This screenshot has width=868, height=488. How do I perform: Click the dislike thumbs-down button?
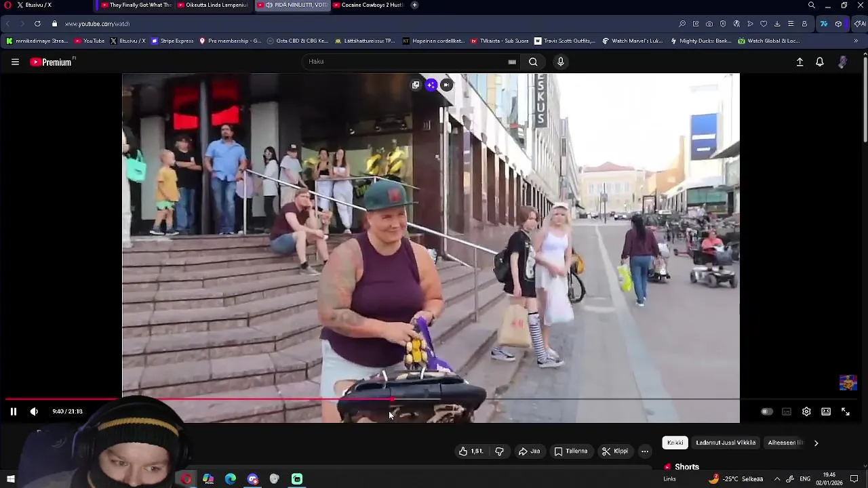coord(499,451)
